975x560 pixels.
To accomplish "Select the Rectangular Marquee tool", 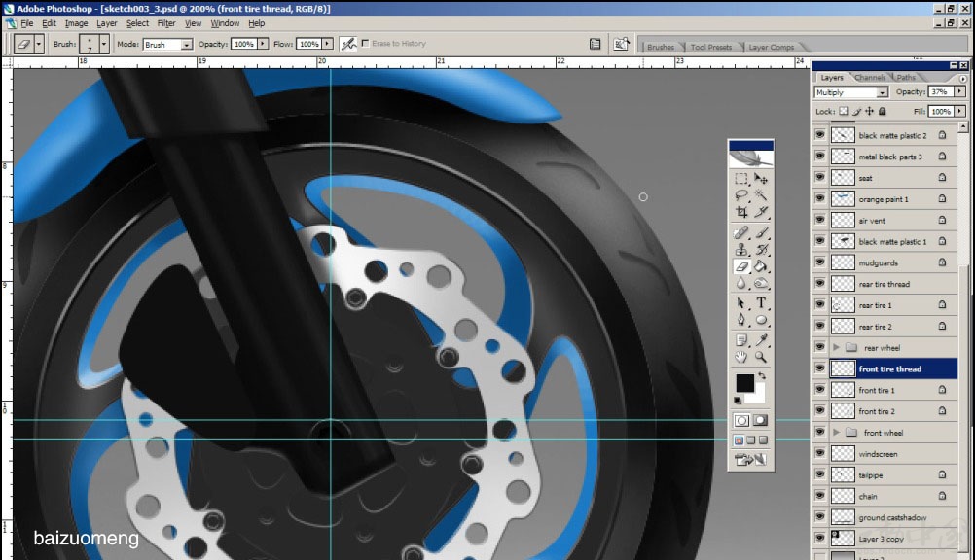I will click(x=741, y=179).
